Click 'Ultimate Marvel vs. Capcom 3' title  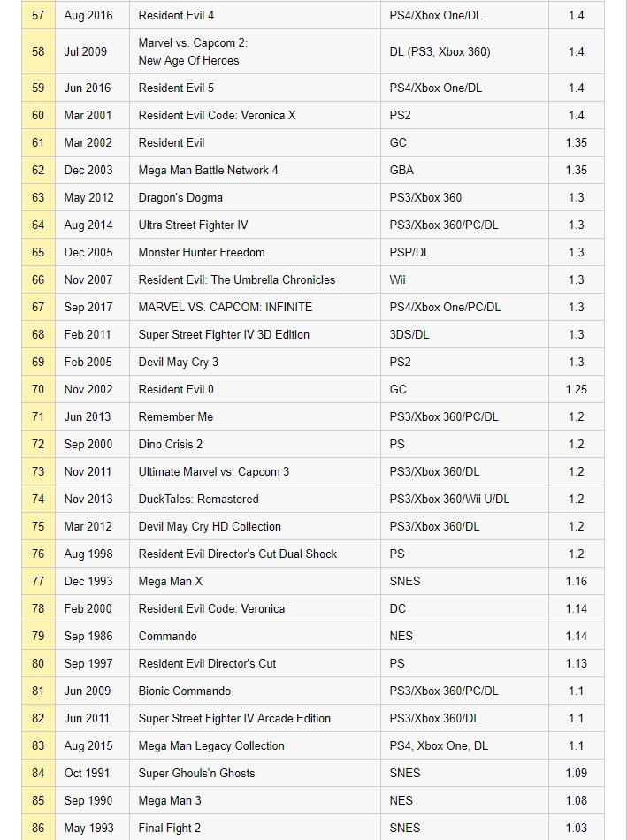tap(214, 471)
